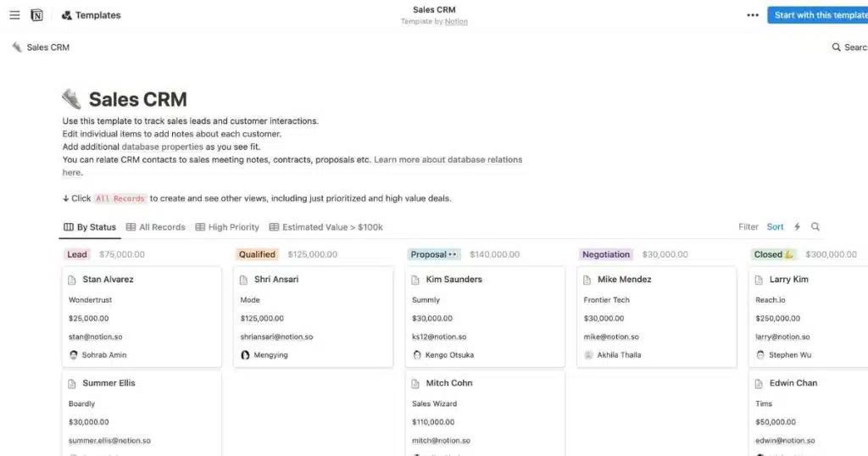Open the Stan Alvarez card
Image resolution: width=868 pixels, height=456 pixels.
142,316
